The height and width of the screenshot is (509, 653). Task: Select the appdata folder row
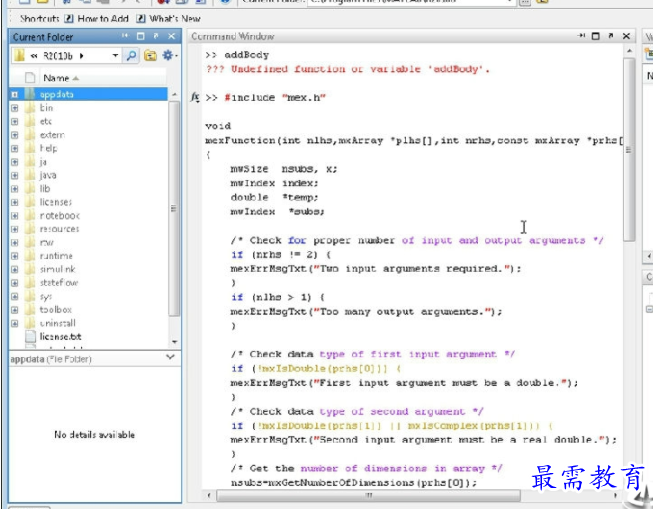pos(88,95)
